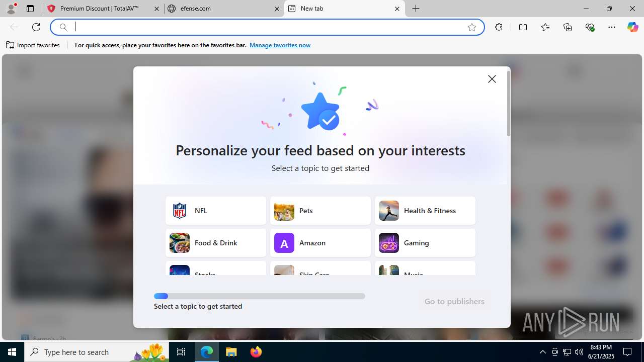
Task: Toggle Split screen view
Action: pos(523,27)
